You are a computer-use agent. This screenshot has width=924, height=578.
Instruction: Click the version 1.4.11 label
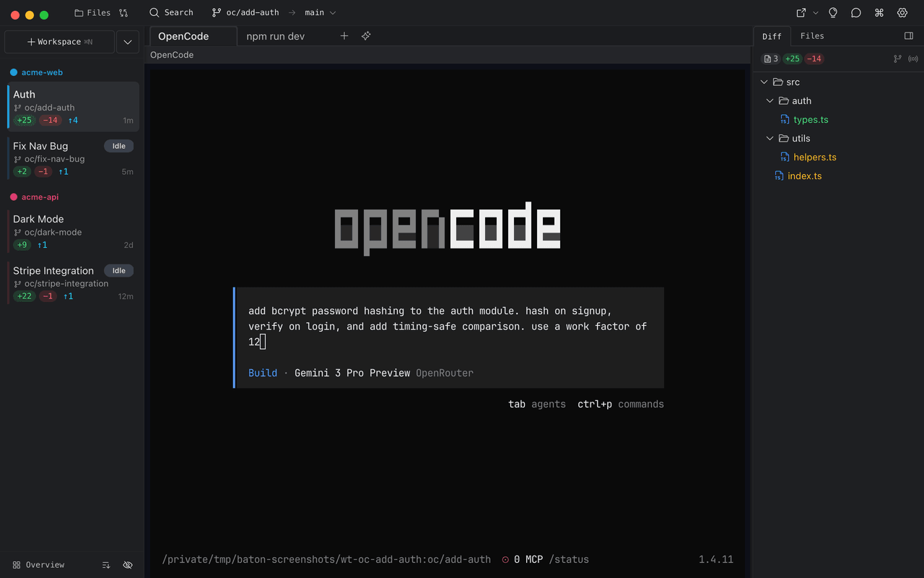[716, 559]
